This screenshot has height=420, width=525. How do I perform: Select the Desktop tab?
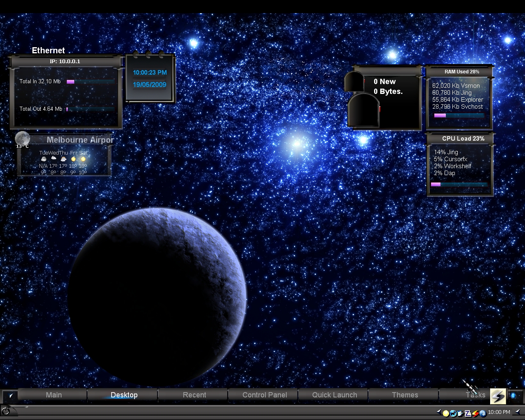coord(124,395)
